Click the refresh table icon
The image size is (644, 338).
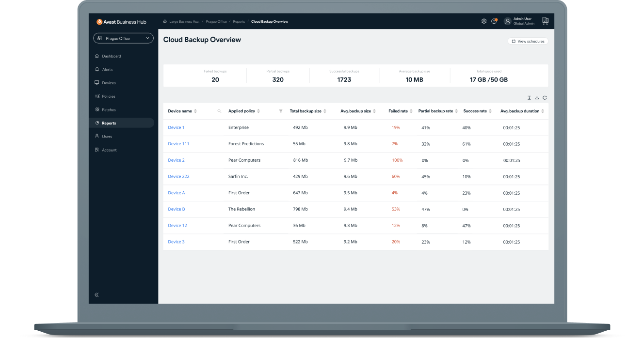545,98
